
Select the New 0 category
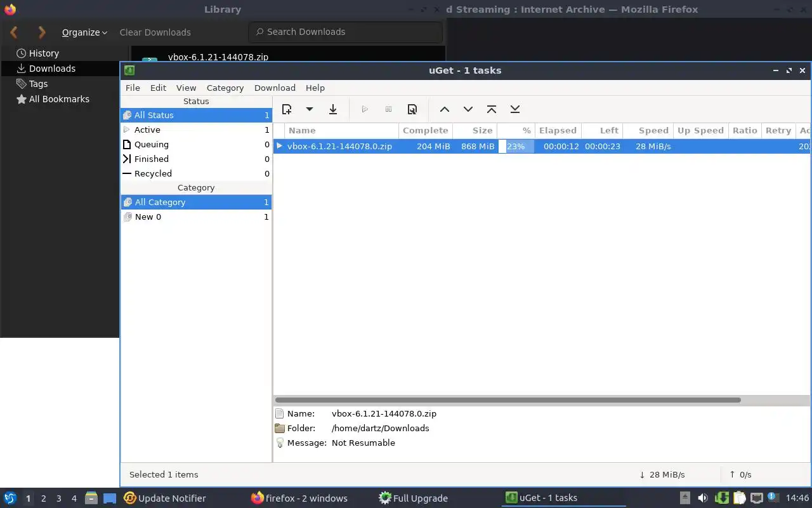[x=196, y=217]
